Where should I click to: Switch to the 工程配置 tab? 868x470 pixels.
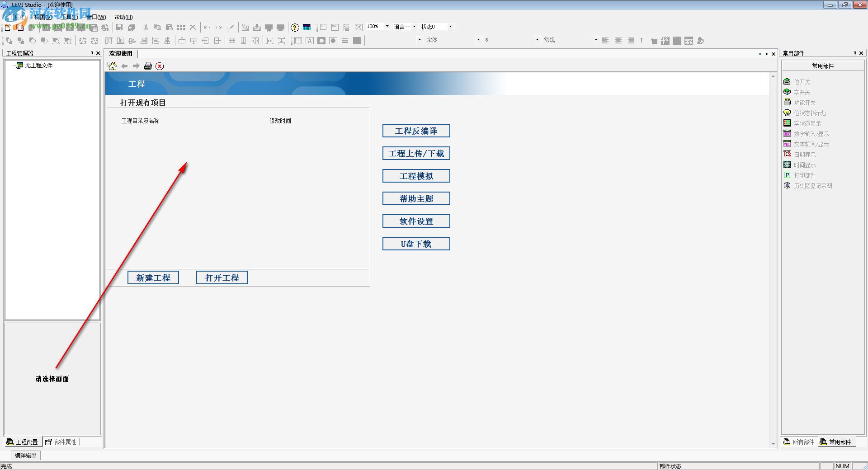click(x=23, y=442)
